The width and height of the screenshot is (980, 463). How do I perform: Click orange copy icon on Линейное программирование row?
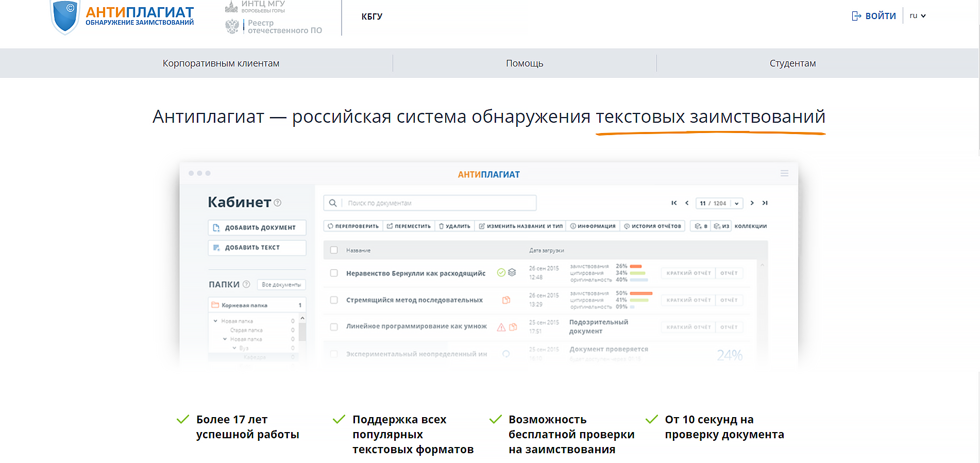[x=513, y=327]
